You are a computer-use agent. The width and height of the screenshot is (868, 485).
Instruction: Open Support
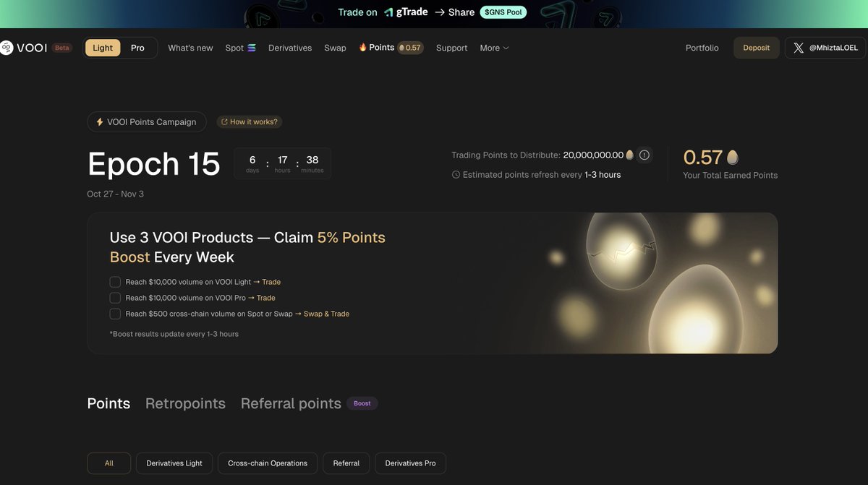pos(451,48)
